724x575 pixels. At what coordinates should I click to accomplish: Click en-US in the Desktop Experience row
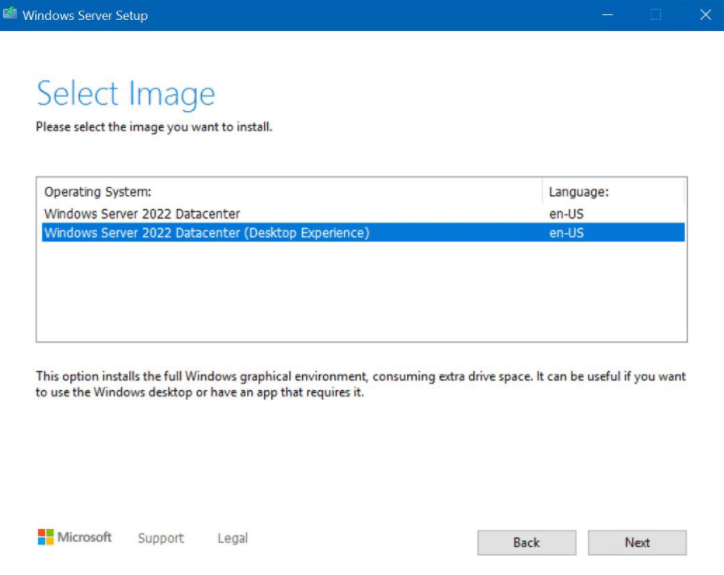[x=566, y=233]
